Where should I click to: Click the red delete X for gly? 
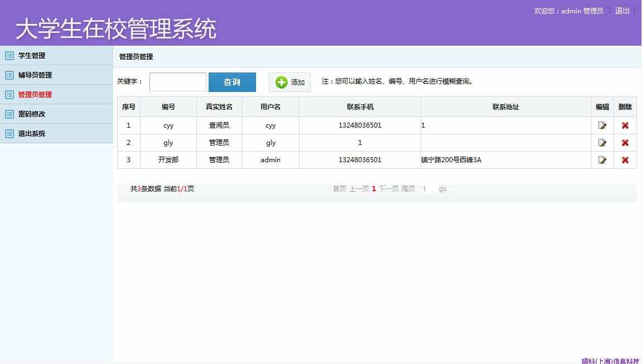click(625, 143)
